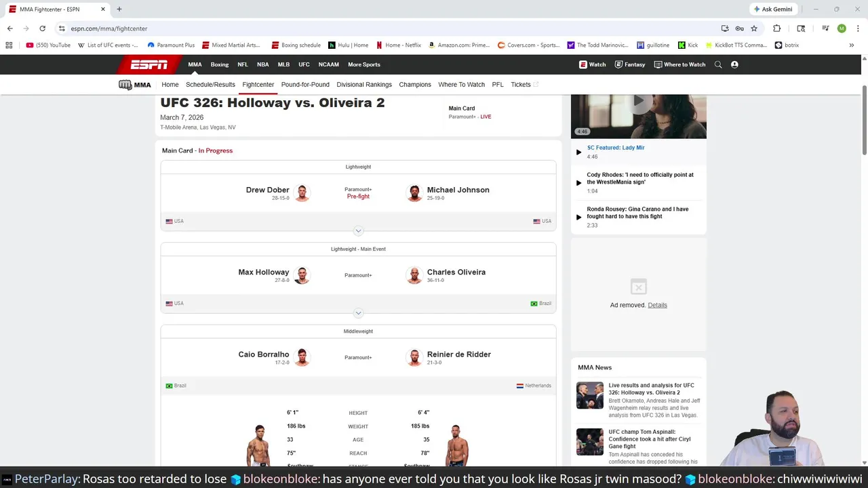This screenshot has width=868, height=488.
Task: Open the Champions tab
Action: click(415, 85)
